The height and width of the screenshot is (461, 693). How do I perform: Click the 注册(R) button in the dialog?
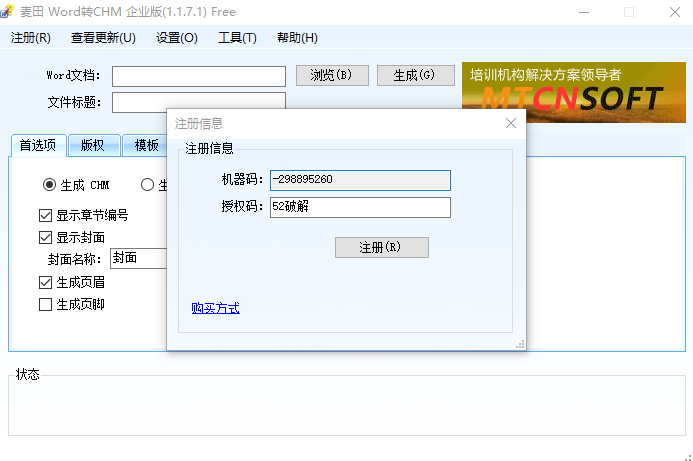[382, 248]
